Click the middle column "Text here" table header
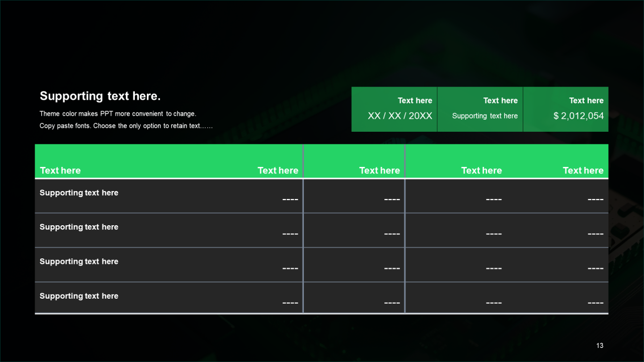 click(x=379, y=170)
